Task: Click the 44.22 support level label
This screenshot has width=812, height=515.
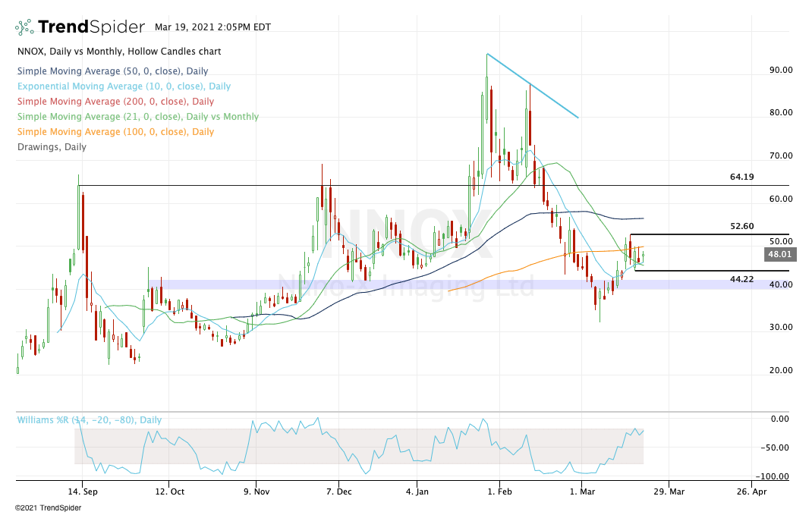Action: 741,279
